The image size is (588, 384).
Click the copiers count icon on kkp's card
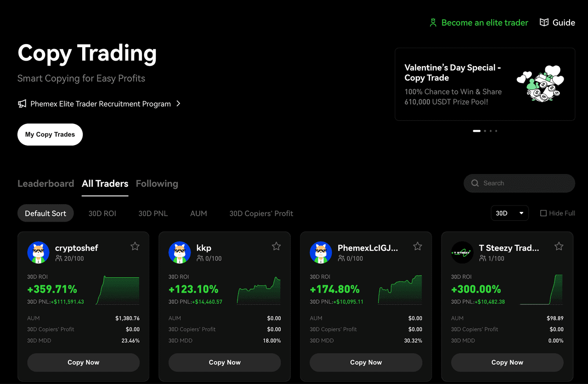click(199, 258)
